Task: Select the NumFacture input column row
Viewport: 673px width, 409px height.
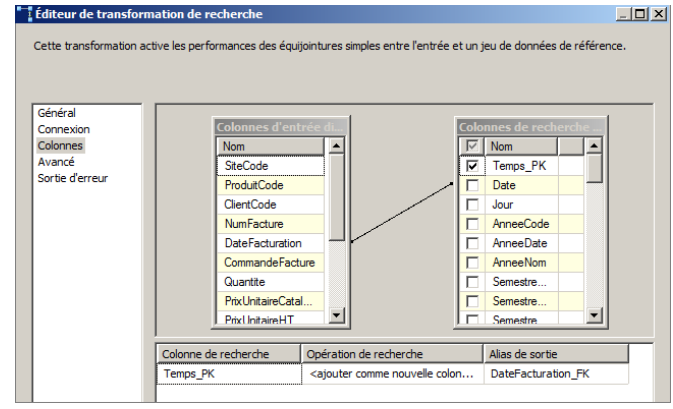Action: pyautogui.click(x=254, y=224)
